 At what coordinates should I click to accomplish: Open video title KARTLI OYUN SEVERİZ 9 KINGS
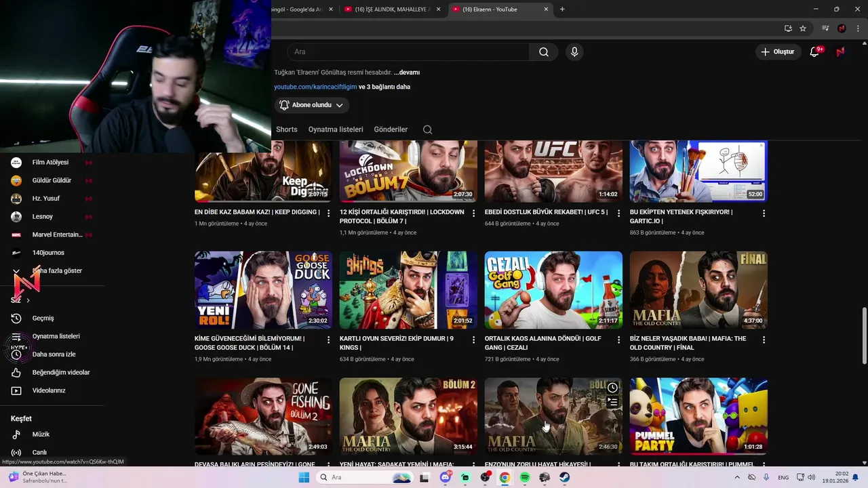coord(397,343)
